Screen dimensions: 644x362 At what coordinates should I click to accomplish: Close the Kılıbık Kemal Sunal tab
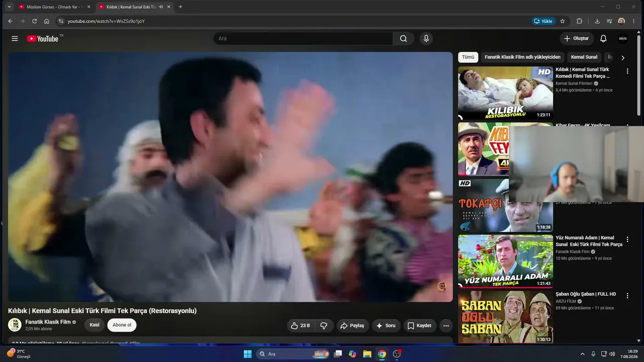tap(169, 7)
